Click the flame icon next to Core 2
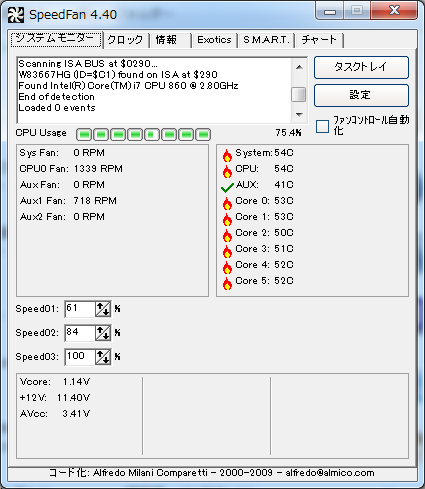This screenshot has width=425, height=489. tap(227, 235)
